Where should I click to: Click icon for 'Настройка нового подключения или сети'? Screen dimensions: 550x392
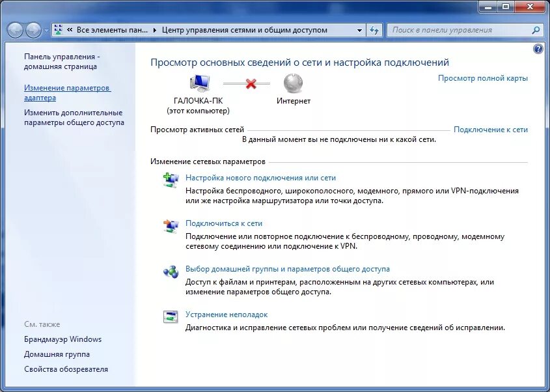[171, 180]
